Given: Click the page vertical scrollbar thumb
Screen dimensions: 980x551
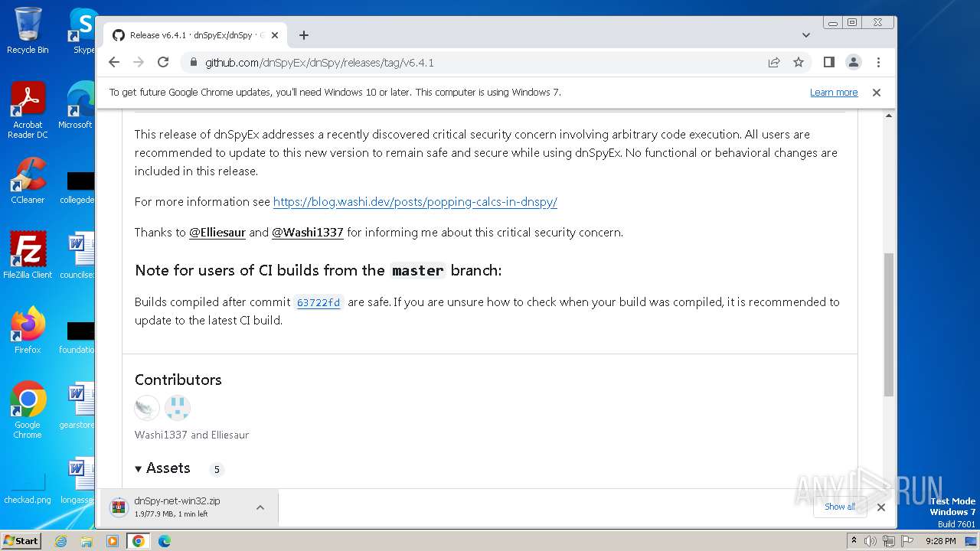Looking at the screenshot, I should pos(889,324).
